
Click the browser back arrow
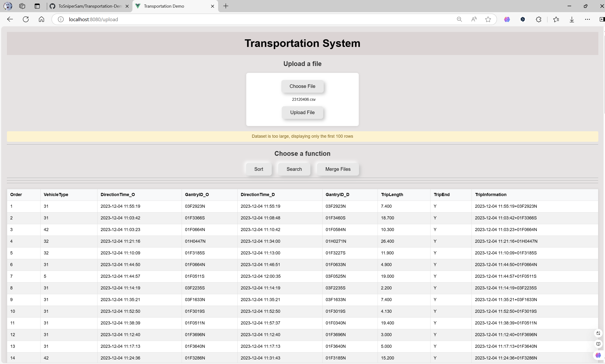tap(10, 19)
